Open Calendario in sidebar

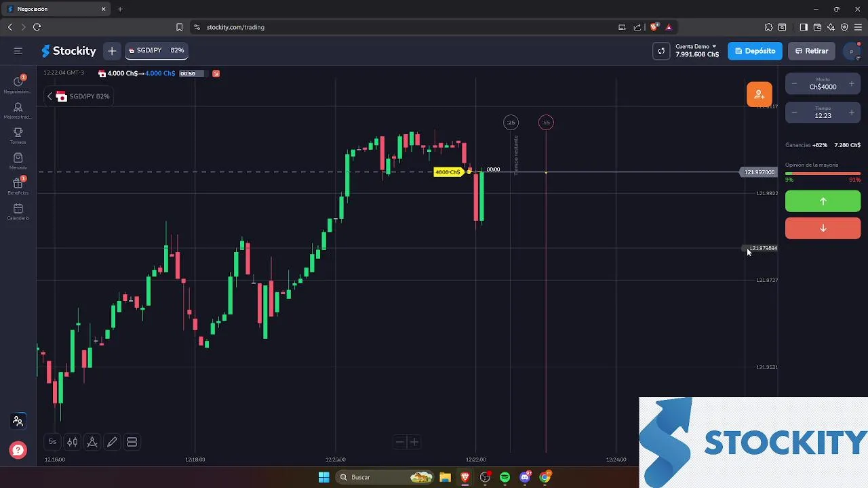pos(18,211)
